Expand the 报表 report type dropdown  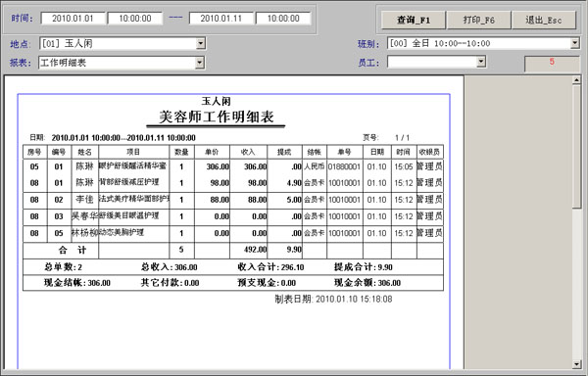pyautogui.click(x=200, y=63)
